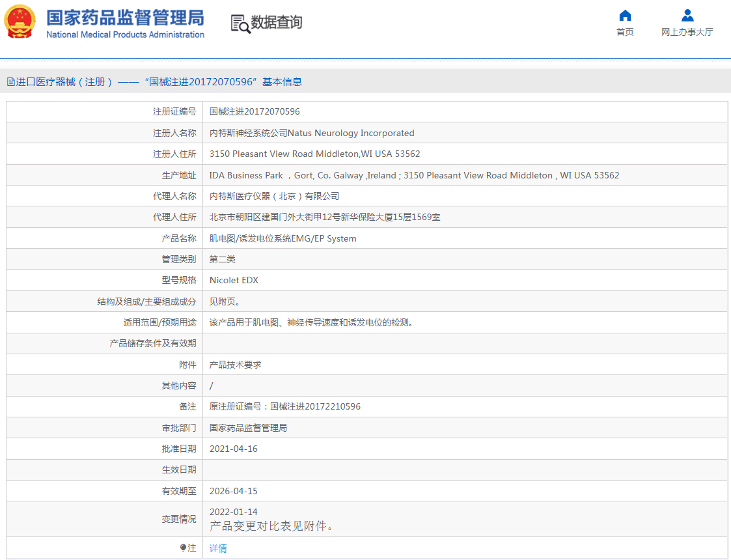
Task: Click the 产品变更对比表见附件 change note
Action: 271,526
